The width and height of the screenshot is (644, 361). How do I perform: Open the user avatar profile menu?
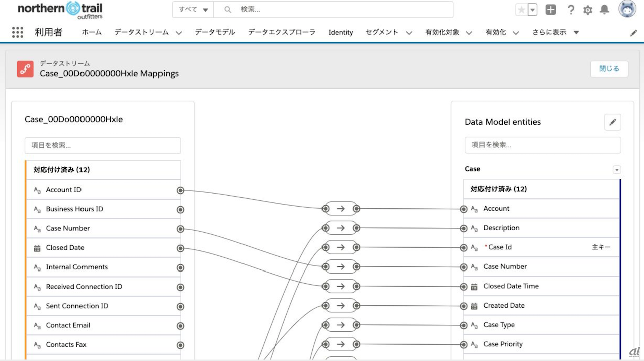627,9
